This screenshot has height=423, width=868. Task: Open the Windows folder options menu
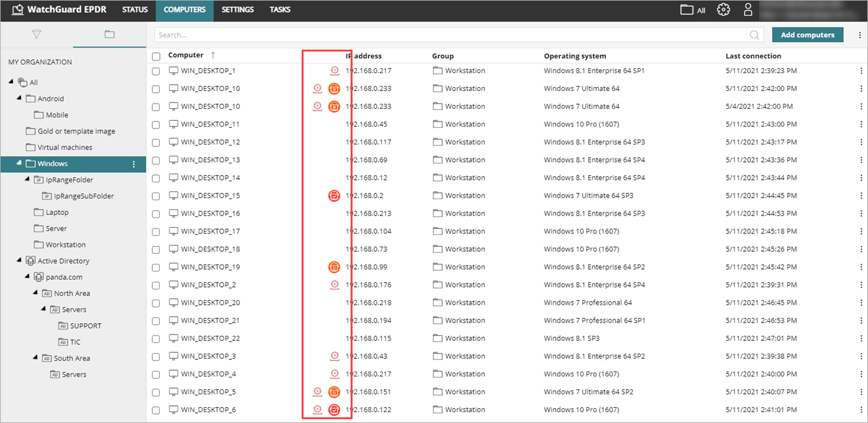pyautogui.click(x=134, y=164)
